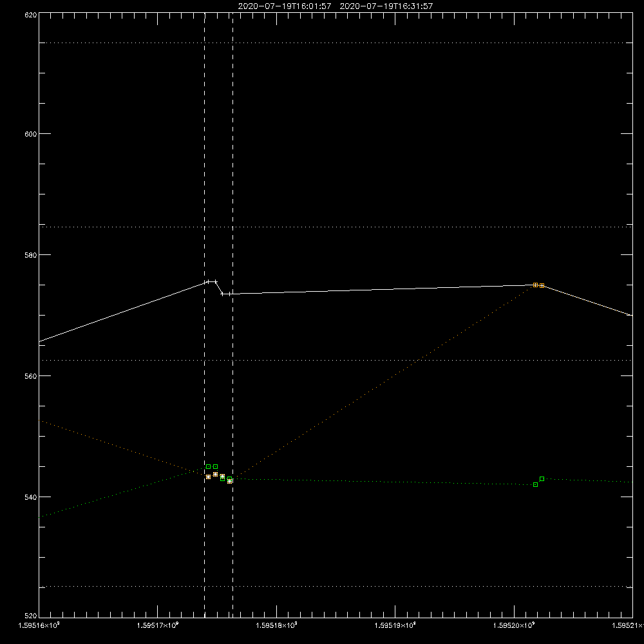Click the dotted horizontal line near 615
This screenshot has height=644, width=644.
[x=336, y=43]
